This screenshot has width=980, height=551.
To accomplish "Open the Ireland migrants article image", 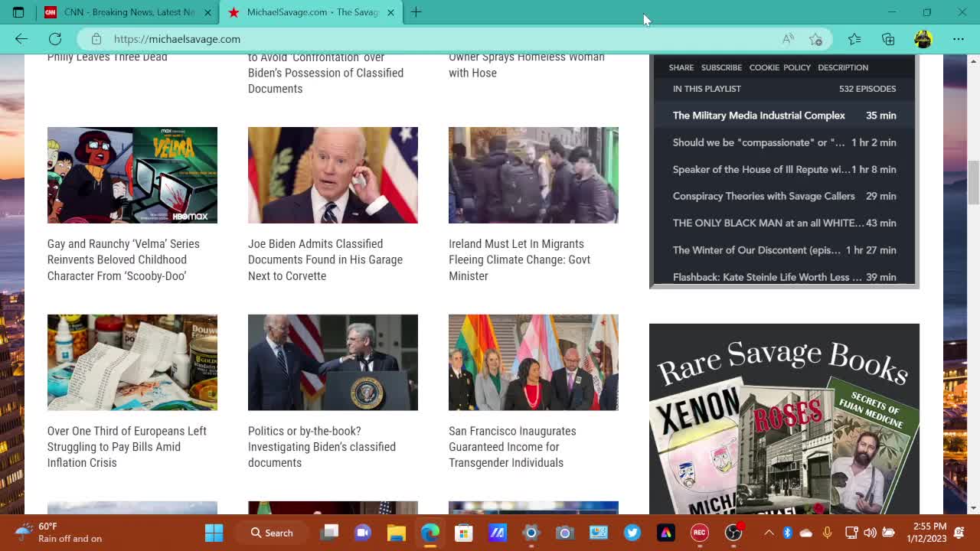I will tap(534, 175).
